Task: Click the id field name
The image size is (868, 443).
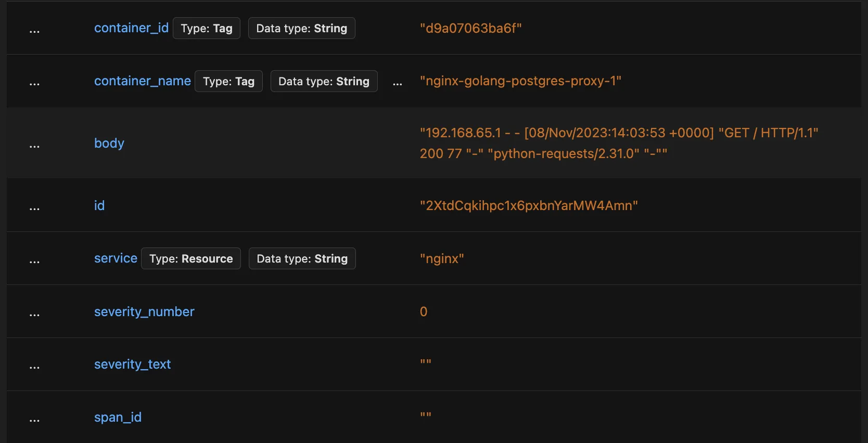Action: tap(99, 206)
